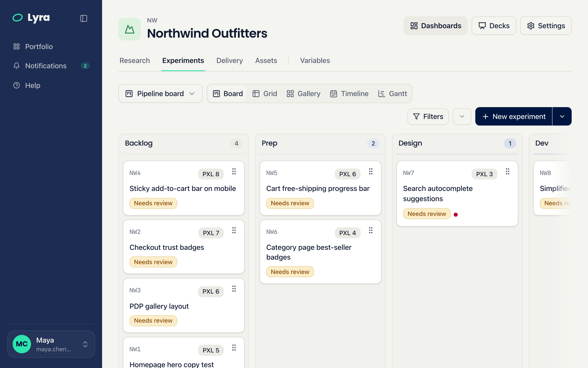Click the drag handle on NW7 card
Viewport: 588px width, 368px height.
click(x=508, y=171)
